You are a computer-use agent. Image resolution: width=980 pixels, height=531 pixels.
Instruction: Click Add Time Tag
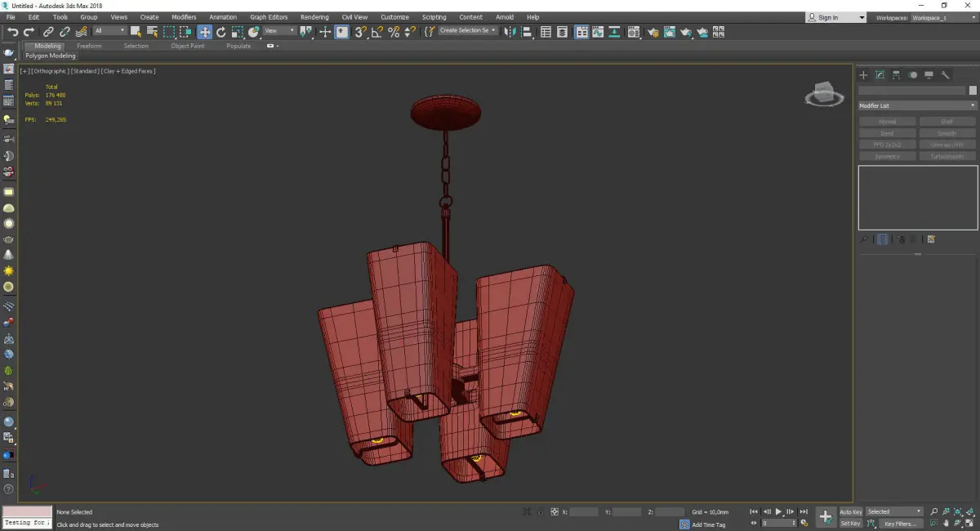(709, 524)
